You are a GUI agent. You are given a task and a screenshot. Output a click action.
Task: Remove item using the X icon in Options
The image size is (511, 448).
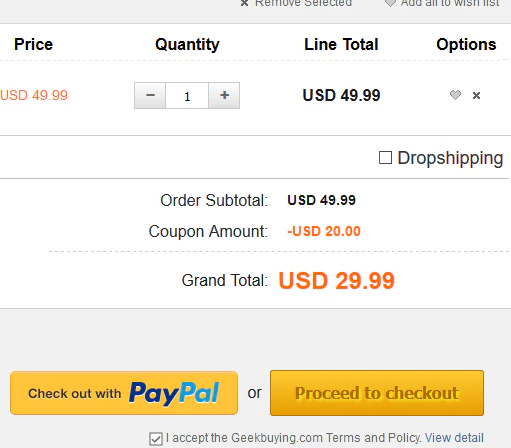[x=476, y=96]
